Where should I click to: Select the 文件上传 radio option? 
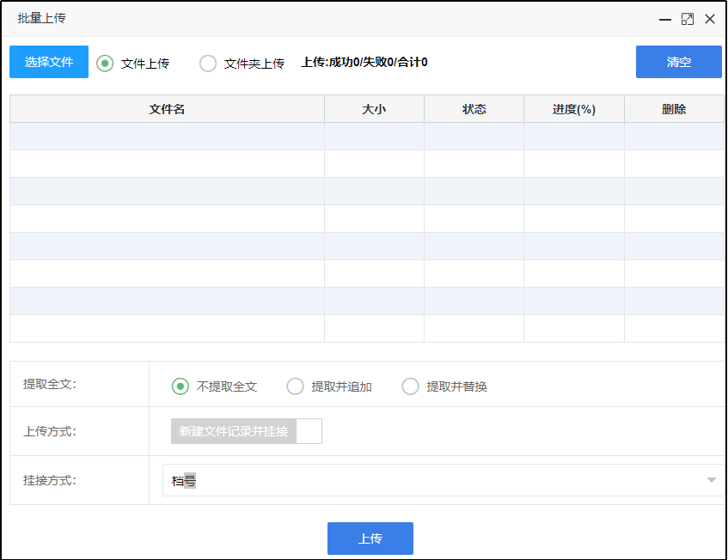point(105,63)
